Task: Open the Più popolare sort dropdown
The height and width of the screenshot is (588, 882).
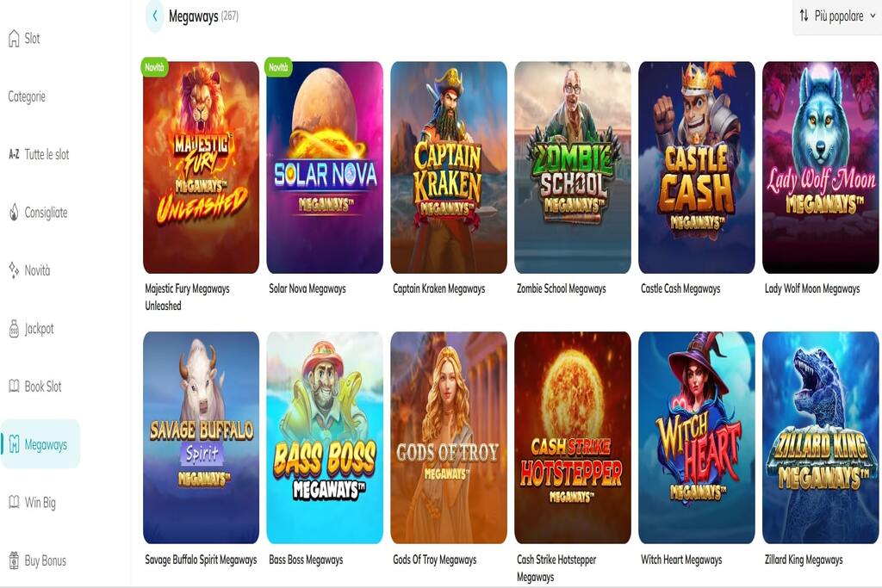Action: click(x=837, y=15)
